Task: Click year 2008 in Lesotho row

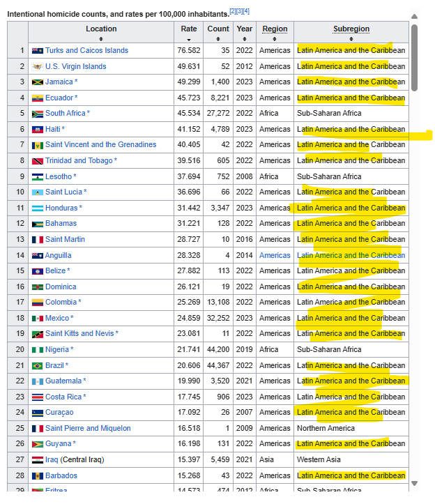Action: (x=245, y=177)
